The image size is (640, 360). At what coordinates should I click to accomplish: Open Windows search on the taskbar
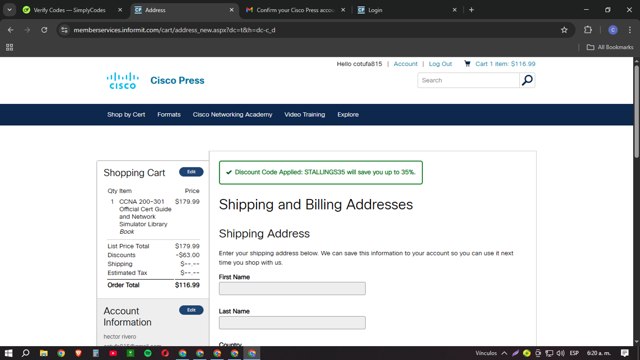[25, 353]
